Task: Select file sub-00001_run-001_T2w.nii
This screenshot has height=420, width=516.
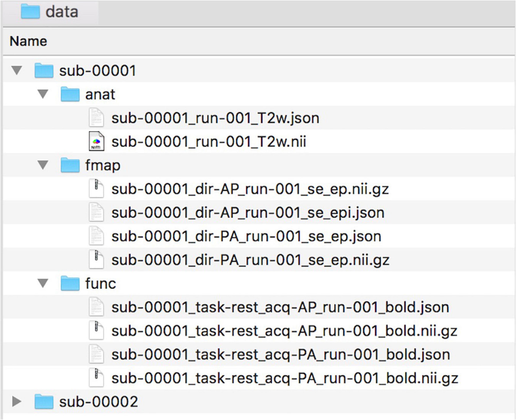Action: (209, 142)
